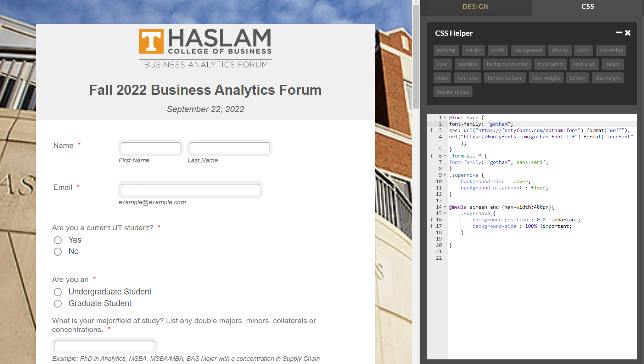The image size is (644, 364).
Task: Choose the Undergraduate Student radio option
Action: [58, 292]
